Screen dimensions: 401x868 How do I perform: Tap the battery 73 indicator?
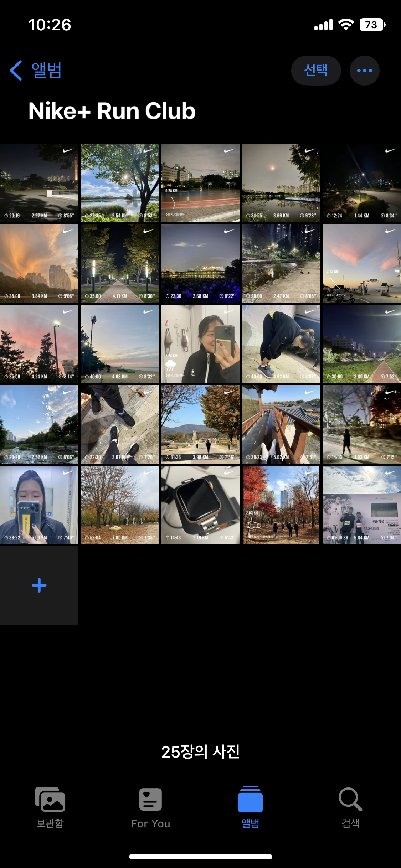(372, 25)
